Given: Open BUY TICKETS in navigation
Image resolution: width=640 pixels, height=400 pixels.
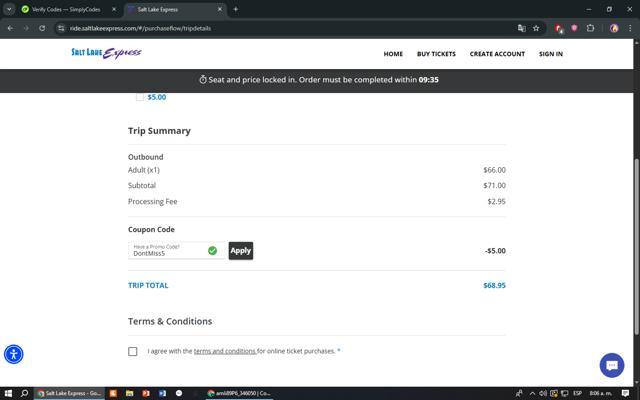Looking at the screenshot, I should tap(436, 54).
